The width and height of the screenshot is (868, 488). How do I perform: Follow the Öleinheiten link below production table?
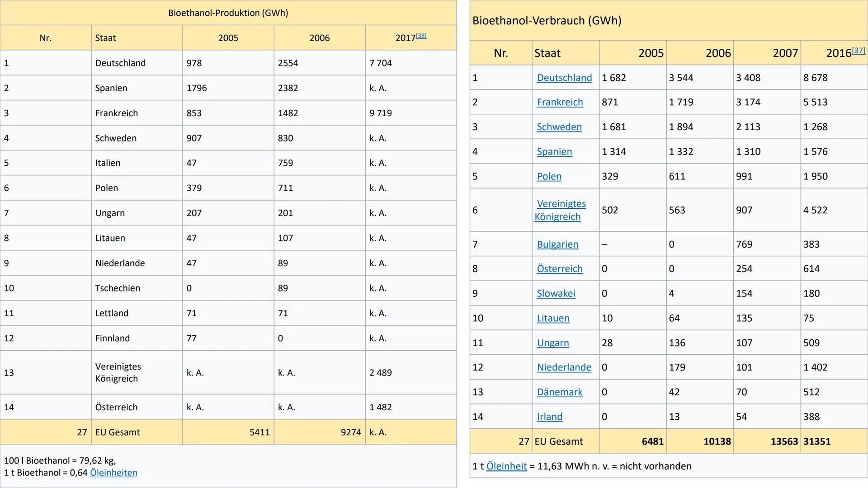[113, 473]
